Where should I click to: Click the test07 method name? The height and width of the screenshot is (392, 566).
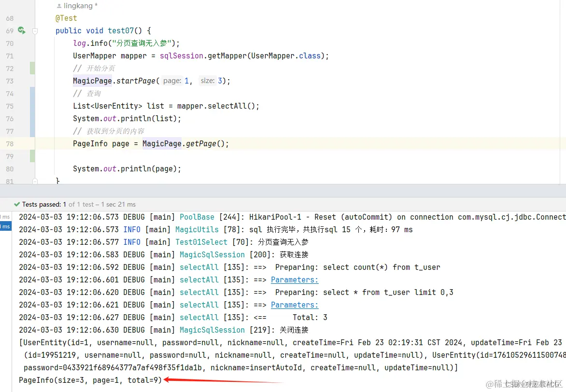(x=121, y=31)
